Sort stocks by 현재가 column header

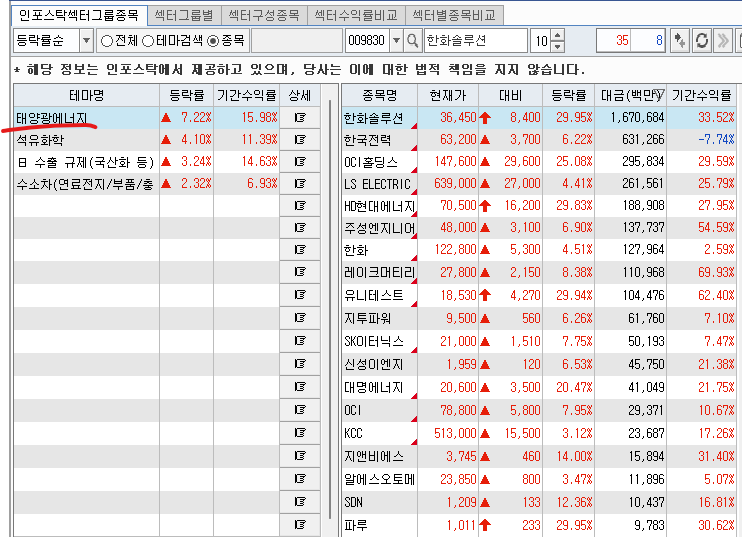[448, 96]
